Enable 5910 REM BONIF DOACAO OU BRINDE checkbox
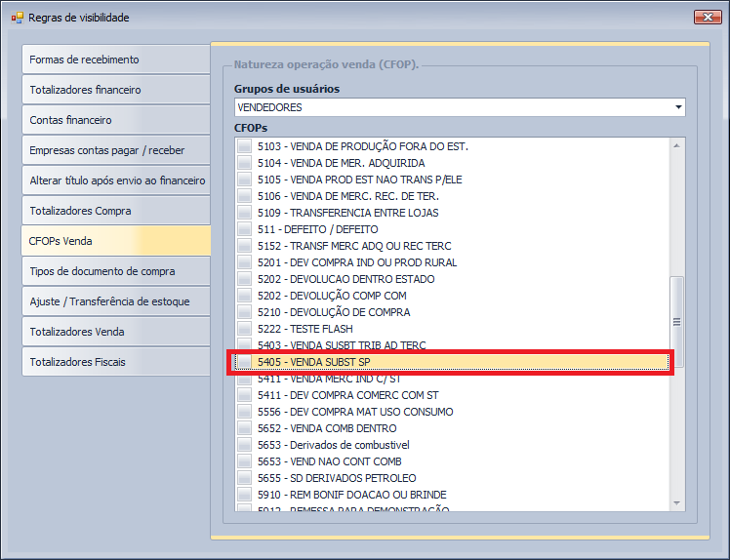Screen dimensions: 730x560 [x=244, y=495]
